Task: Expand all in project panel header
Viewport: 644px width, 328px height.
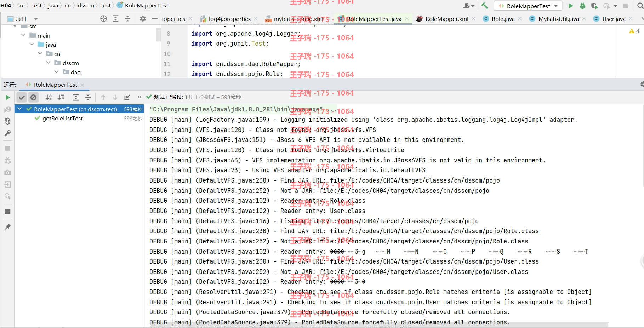Action: pos(115,19)
